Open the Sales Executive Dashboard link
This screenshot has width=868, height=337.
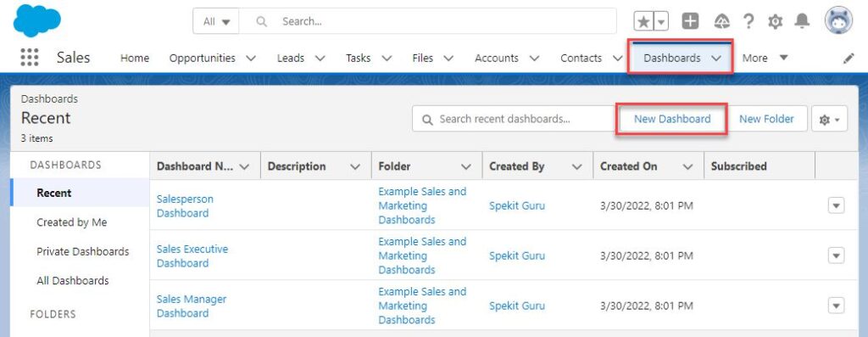click(192, 256)
